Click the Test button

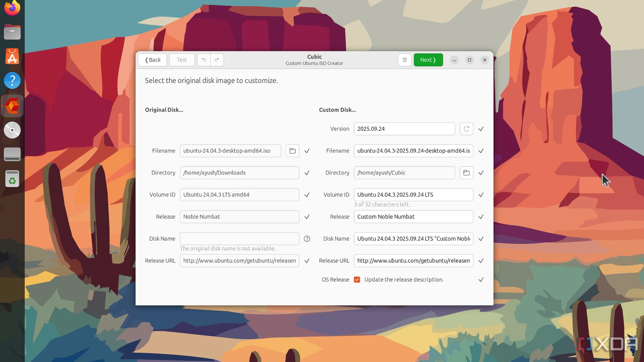pos(182,60)
